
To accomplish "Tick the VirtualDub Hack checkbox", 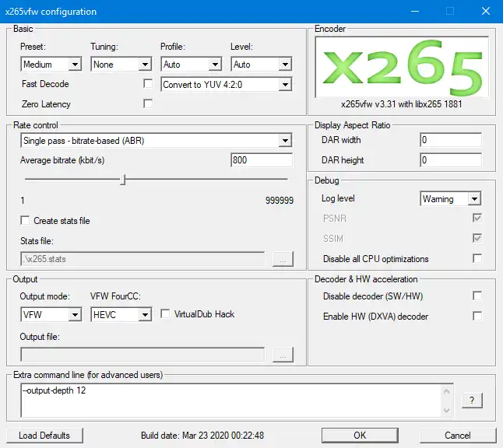I will 165,313.
